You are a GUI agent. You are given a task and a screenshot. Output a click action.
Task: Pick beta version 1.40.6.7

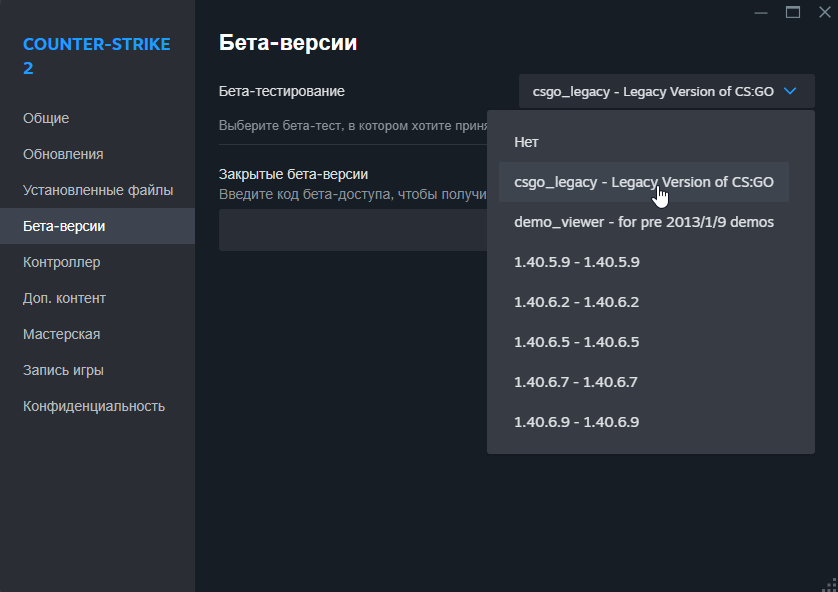[576, 382]
